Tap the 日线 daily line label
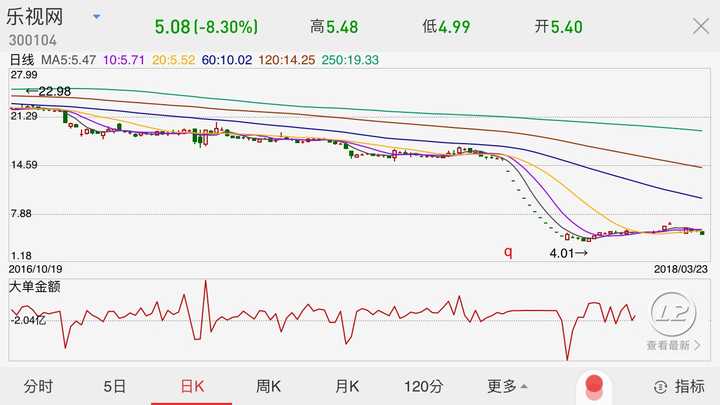The width and height of the screenshot is (720, 405). (x=22, y=60)
